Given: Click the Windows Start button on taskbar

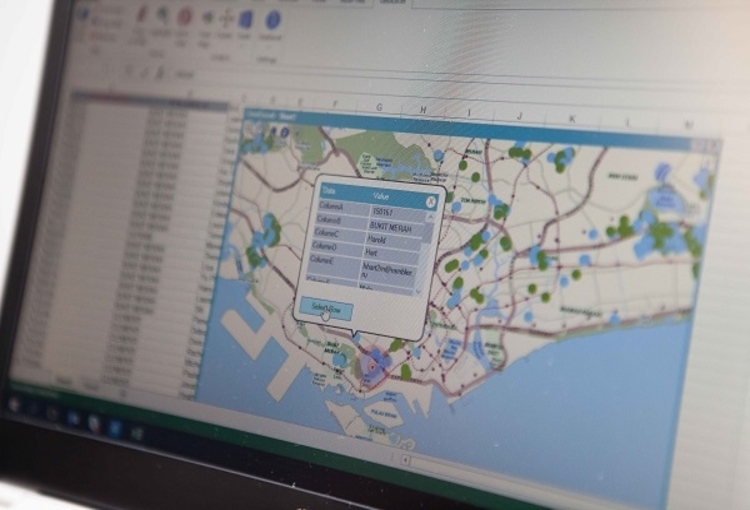Looking at the screenshot, I should 14,406.
